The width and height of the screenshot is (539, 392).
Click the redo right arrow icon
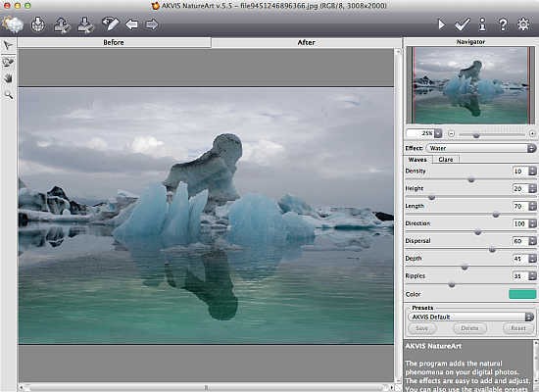click(152, 24)
